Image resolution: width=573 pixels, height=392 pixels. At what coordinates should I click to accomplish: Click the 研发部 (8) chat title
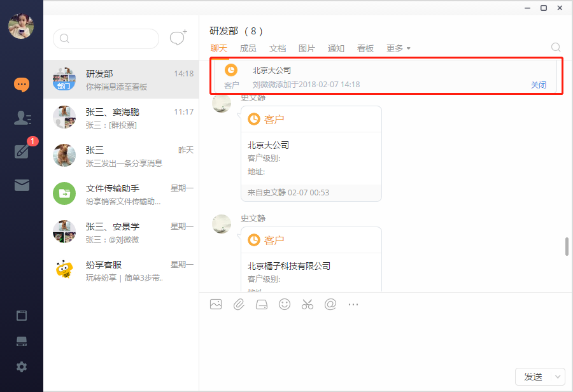click(x=236, y=31)
